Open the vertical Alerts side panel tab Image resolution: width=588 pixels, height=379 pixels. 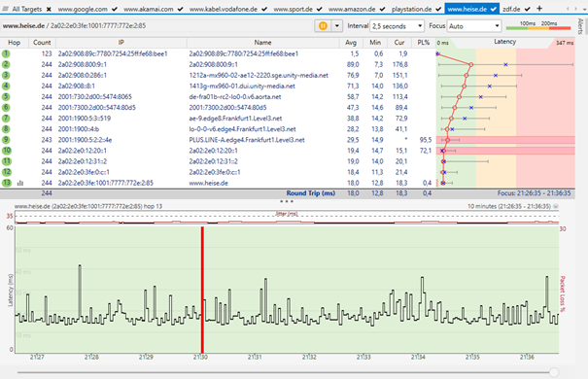pos(580,26)
